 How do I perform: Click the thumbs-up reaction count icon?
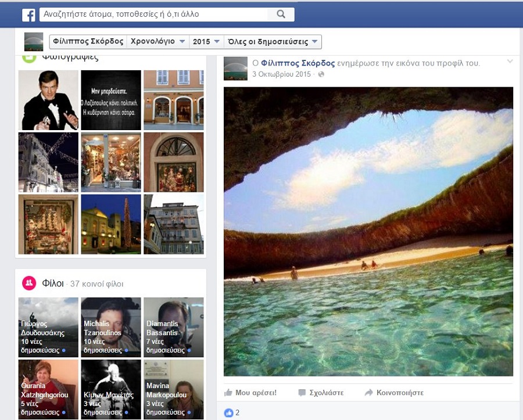point(228,412)
